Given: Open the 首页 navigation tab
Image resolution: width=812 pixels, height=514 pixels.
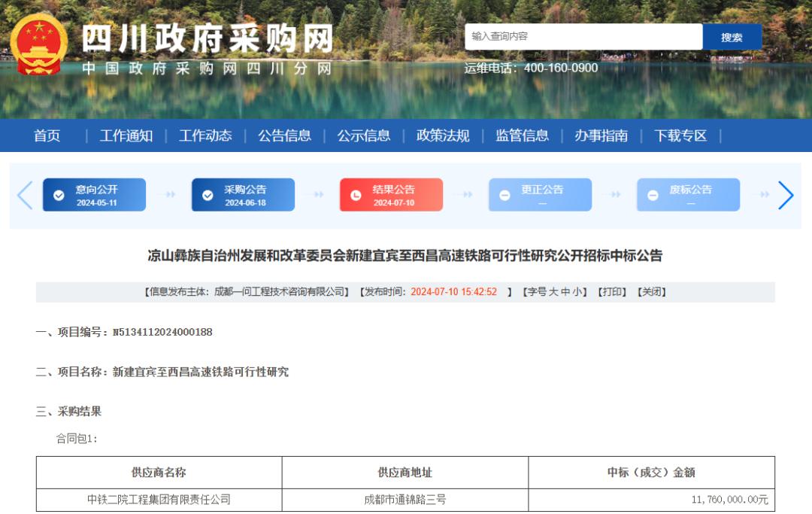Looking at the screenshot, I should click(47, 135).
